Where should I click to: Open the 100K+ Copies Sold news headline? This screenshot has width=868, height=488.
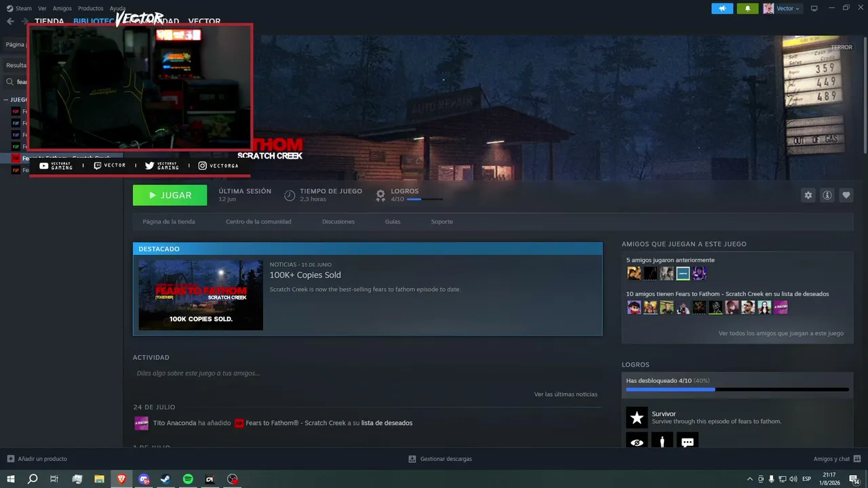305,275
